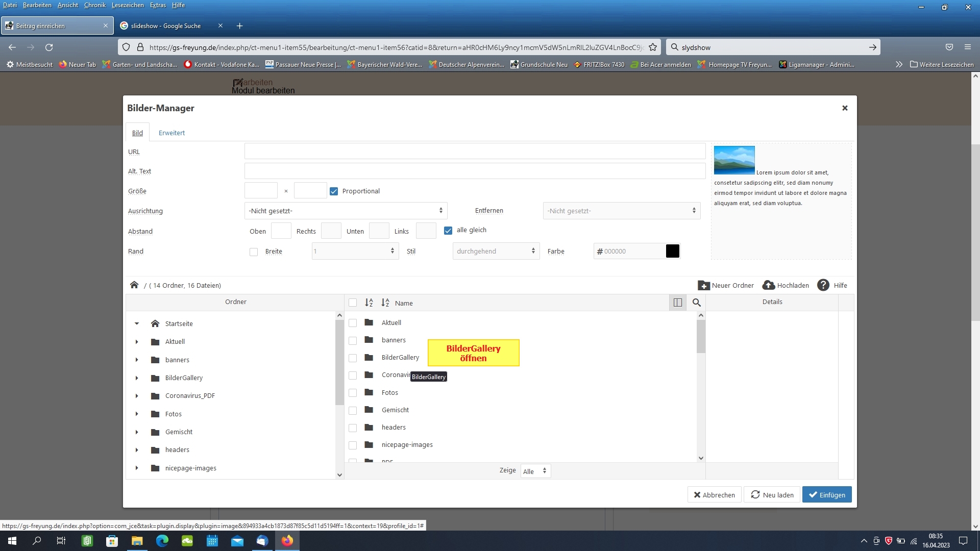Toggle the alle gleich checkbox
The width and height of the screenshot is (980, 551).
point(448,231)
